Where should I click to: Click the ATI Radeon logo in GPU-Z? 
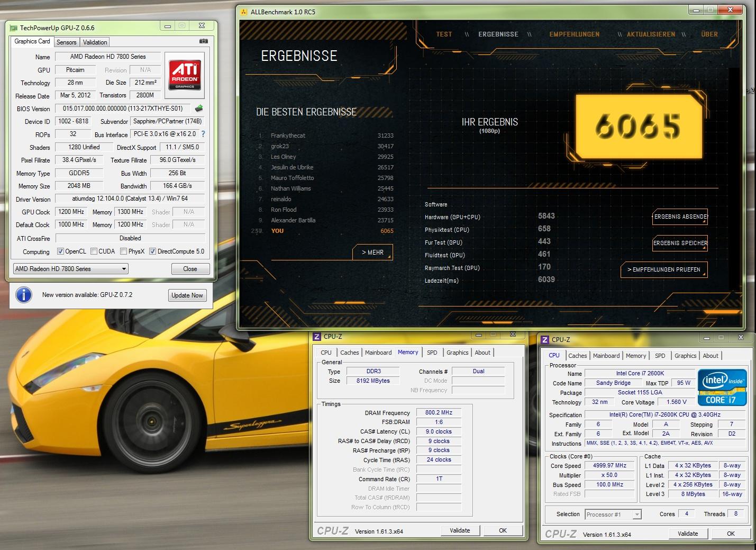[185, 75]
